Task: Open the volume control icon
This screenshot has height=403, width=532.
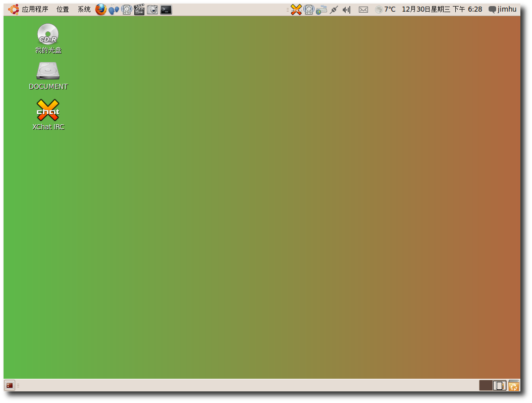Action: [346, 10]
